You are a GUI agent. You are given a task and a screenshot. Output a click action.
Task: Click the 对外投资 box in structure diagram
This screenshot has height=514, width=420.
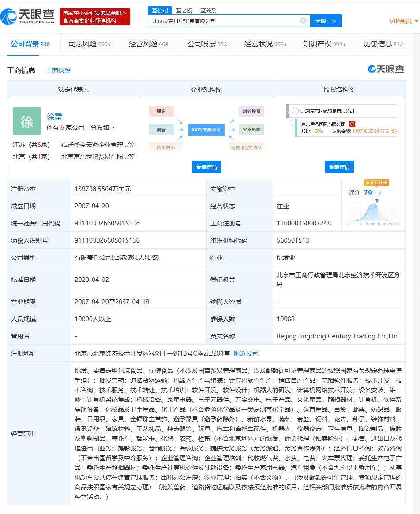point(251,112)
